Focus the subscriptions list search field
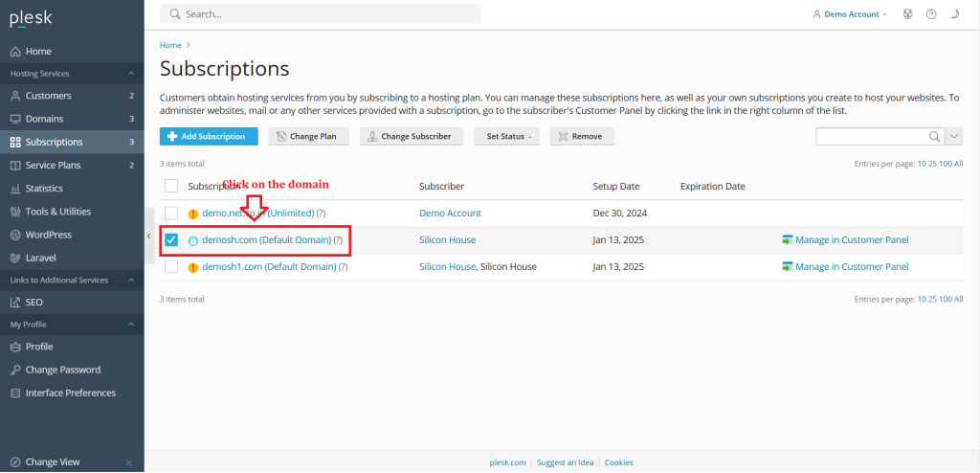This screenshot has height=473, width=980. 872,136
